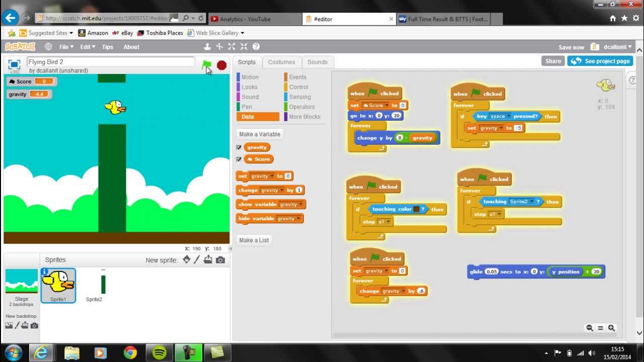Click the Share button

coord(553,61)
